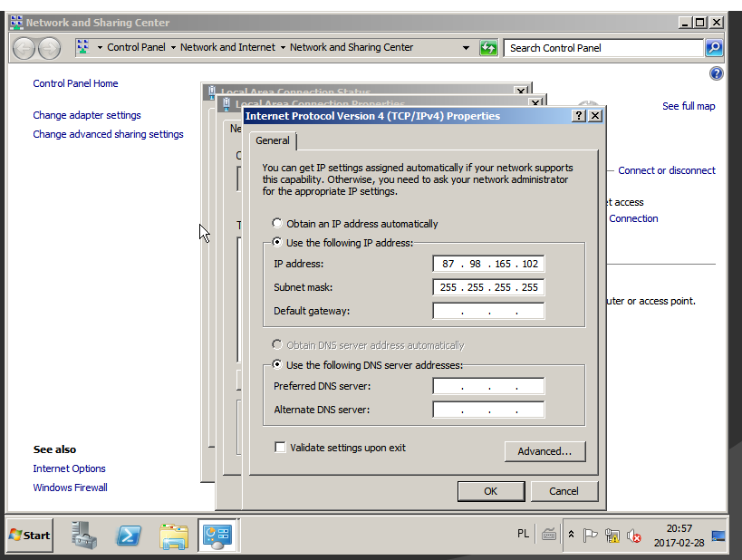Click the search magnifier icon
Image resolution: width=742 pixels, height=560 pixels.
tap(714, 48)
